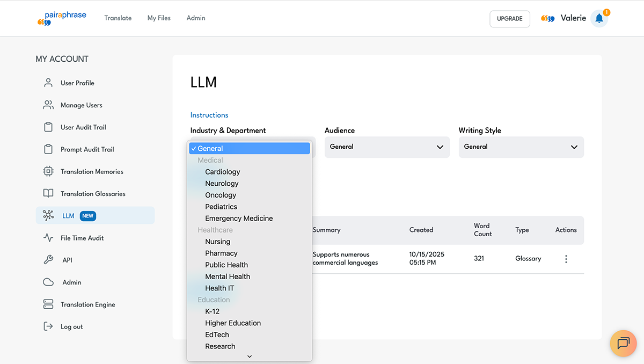
Task: Click the Translation Memories chip icon
Action: pos(48,171)
